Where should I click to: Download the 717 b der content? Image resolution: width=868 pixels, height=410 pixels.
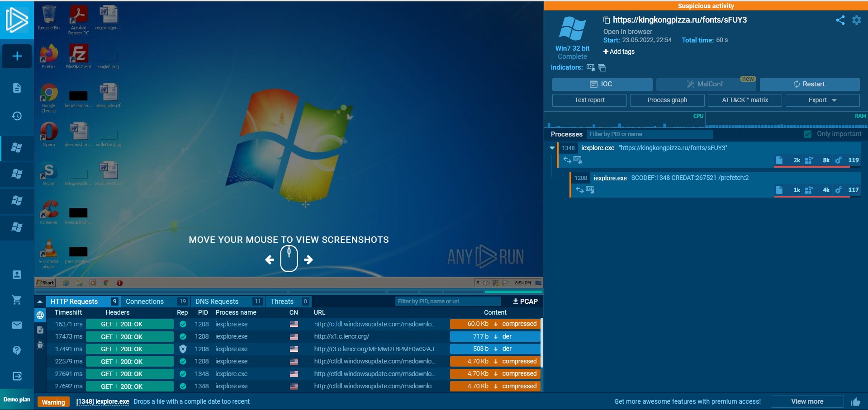pyautogui.click(x=495, y=336)
